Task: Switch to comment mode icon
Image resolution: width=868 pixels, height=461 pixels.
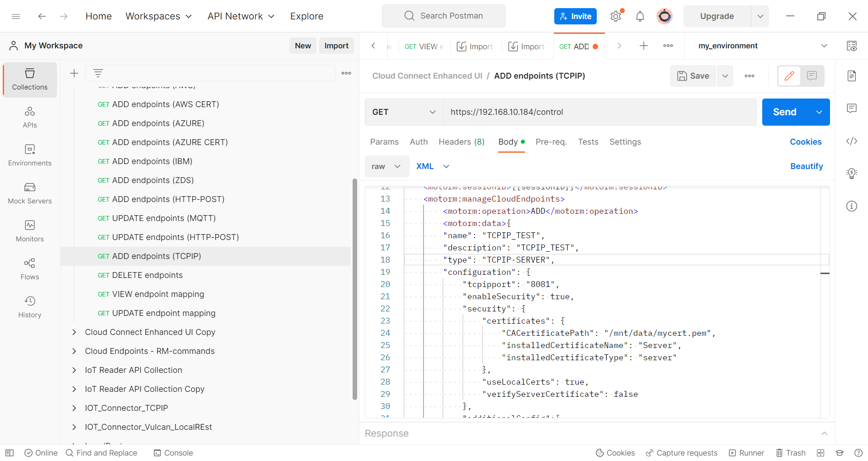Action: (812, 76)
